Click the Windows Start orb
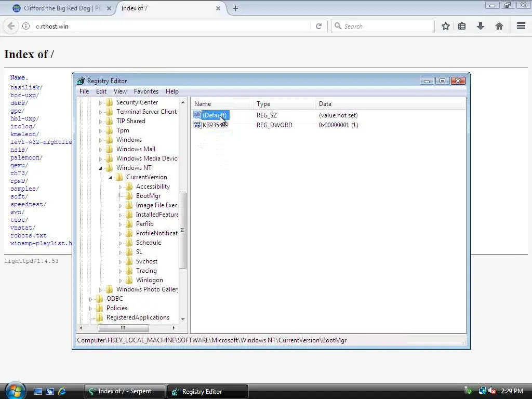This screenshot has width=532, height=399. [15, 391]
